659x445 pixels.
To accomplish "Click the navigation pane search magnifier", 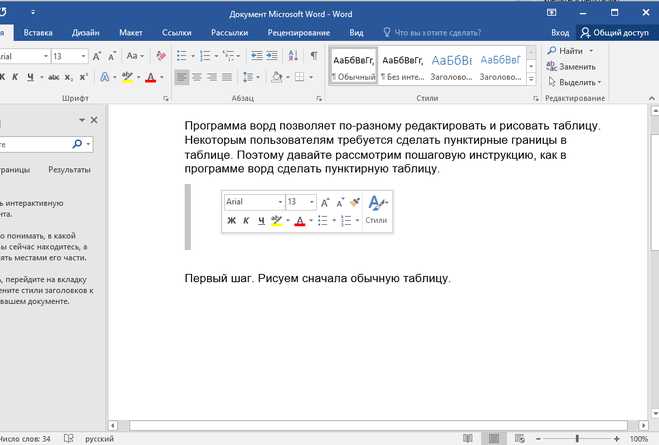I will pyautogui.click(x=77, y=144).
